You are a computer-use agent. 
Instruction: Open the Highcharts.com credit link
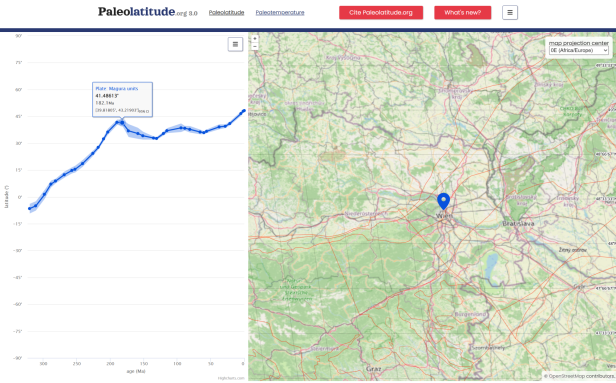point(231,378)
